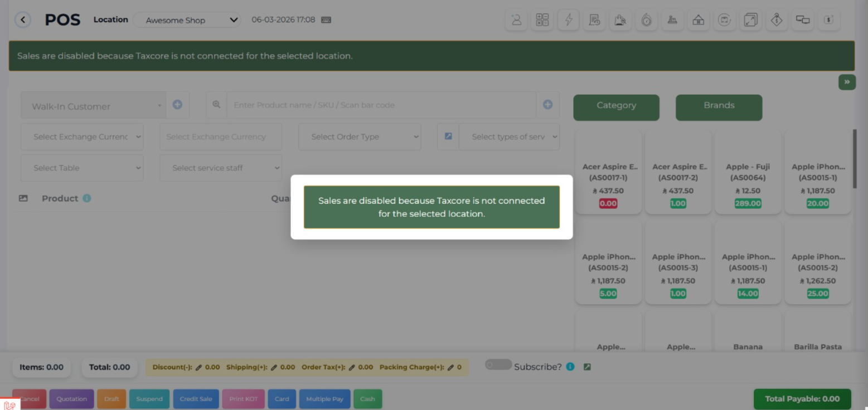Click the Multiple Pay button

324,399
